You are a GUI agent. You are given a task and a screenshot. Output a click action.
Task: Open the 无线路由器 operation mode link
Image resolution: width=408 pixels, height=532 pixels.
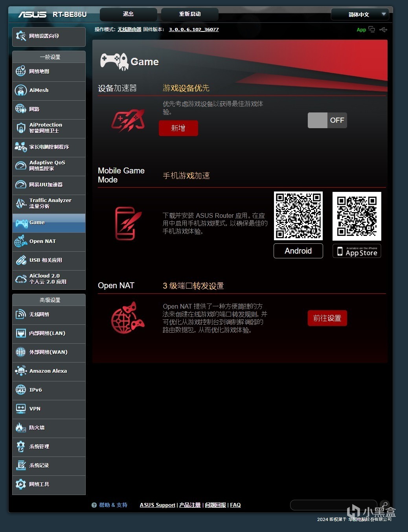point(129,29)
